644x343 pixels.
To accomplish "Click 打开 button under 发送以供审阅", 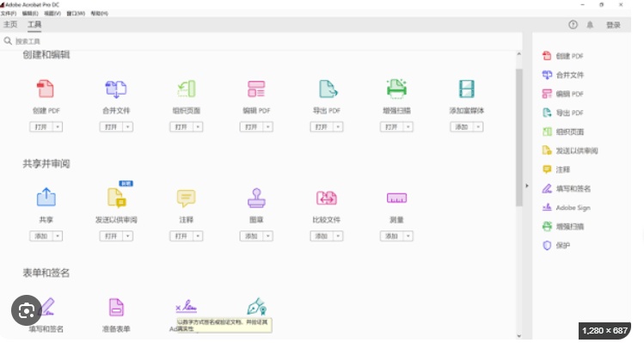I will (x=111, y=236).
